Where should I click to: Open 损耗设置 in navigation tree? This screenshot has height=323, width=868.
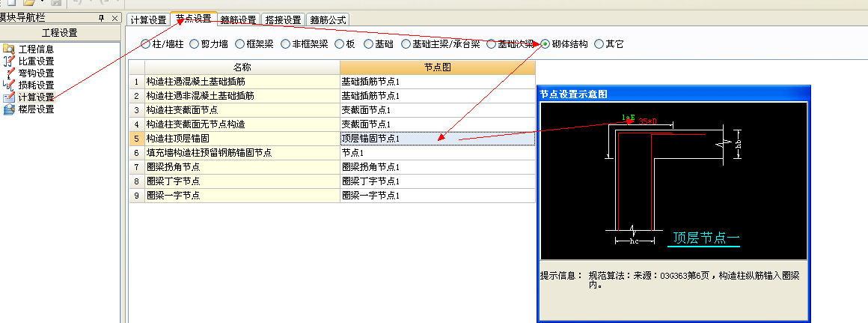37,85
